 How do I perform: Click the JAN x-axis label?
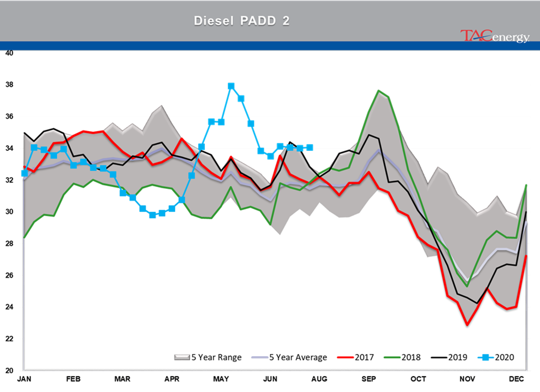pyautogui.click(x=24, y=379)
